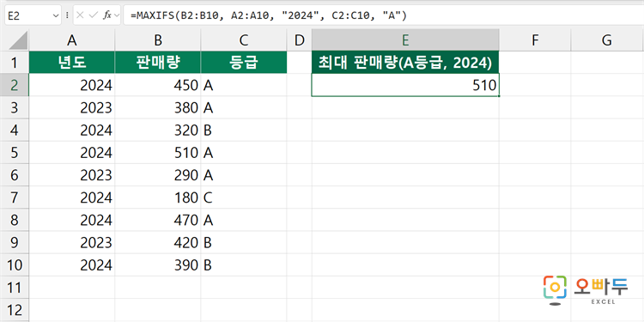The width and height of the screenshot is (644, 322).
Task: Click the Insert Function fx icon
Action: [107, 15]
